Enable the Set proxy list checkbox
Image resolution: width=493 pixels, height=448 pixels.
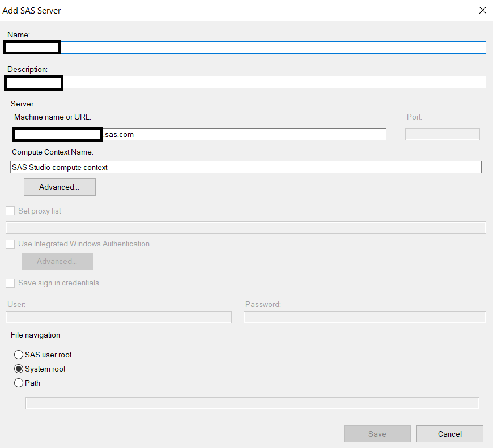(x=9, y=210)
